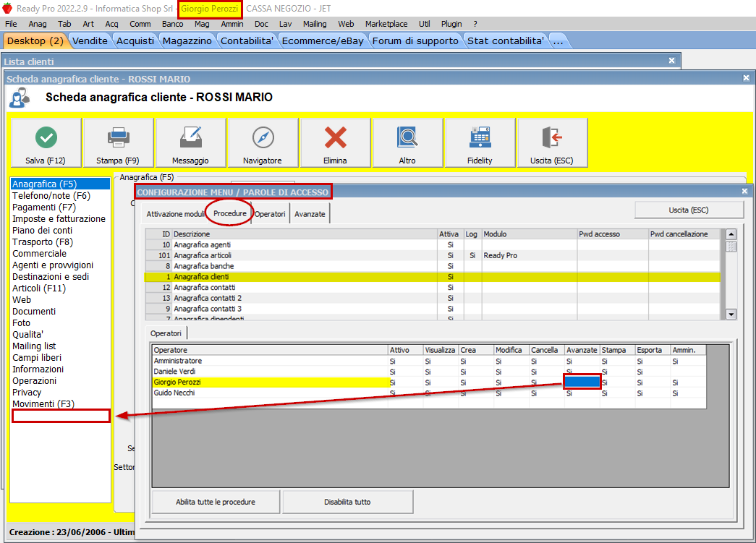Click the Stampa (F9) printer icon

click(x=119, y=137)
